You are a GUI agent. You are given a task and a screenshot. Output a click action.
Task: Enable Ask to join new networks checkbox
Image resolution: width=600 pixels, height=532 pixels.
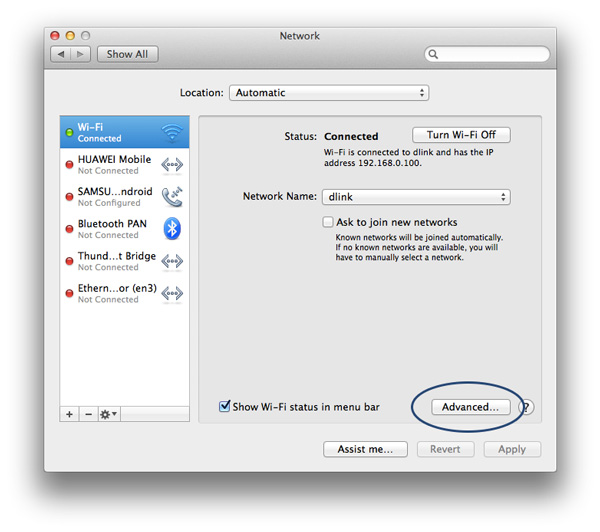pos(328,222)
